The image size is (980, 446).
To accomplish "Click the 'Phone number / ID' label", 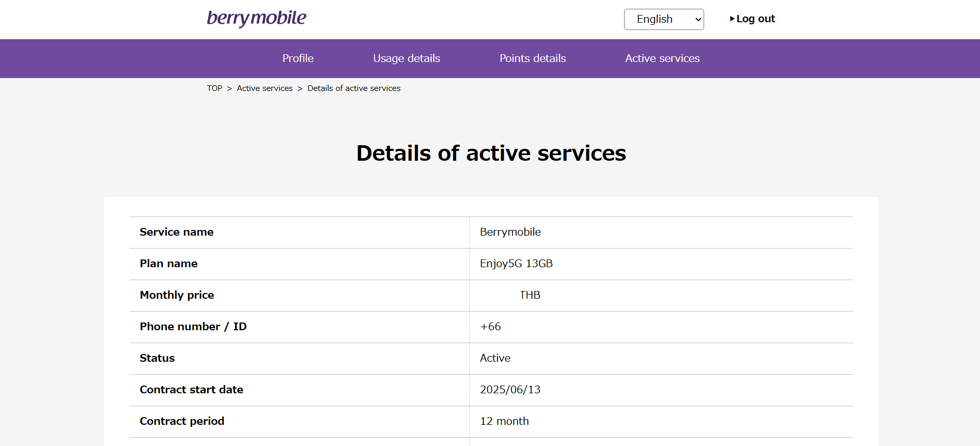I will (193, 327).
